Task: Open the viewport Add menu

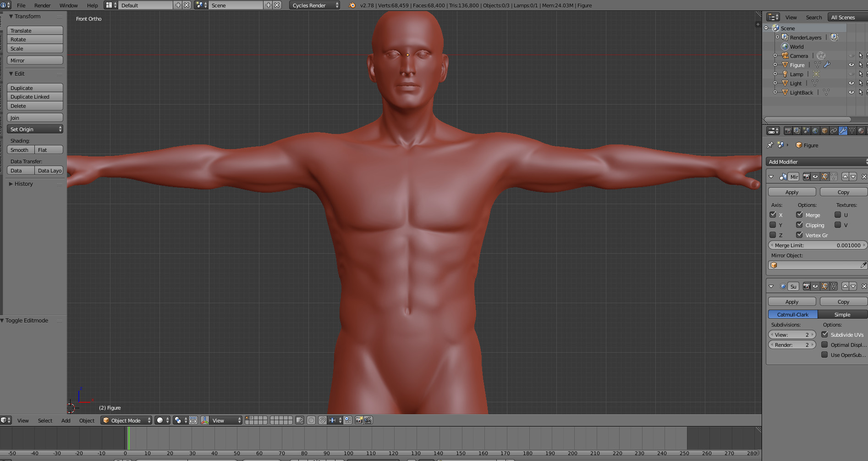Action: click(x=66, y=421)
